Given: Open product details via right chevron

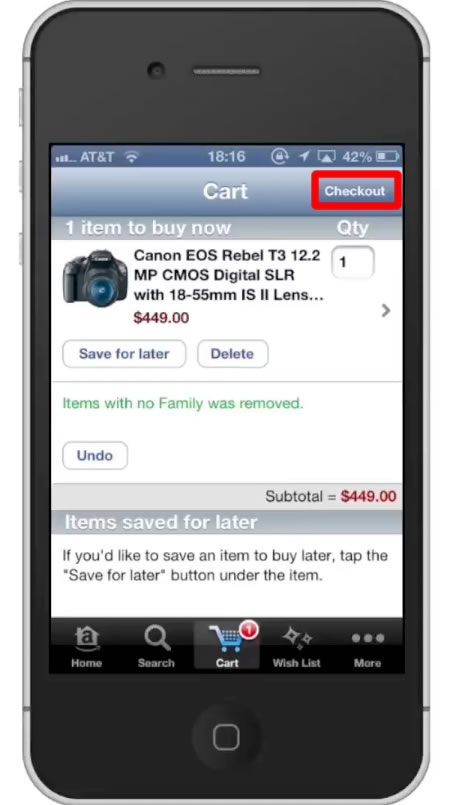Looking at the screenshot, I should [386, 310].
